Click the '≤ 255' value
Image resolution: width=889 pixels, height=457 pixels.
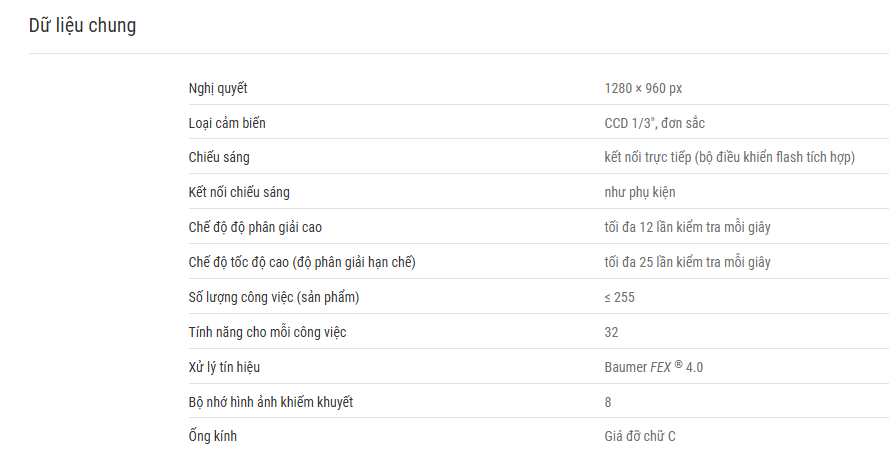tap(619, 298)
